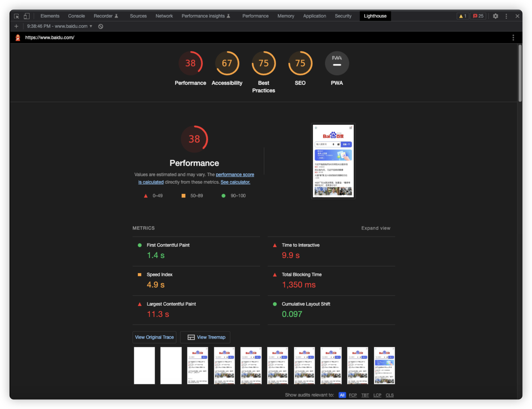Screen dimensions: 532x409
Task: Open Lighthouse report tools menu
Action: pos(513,37)
